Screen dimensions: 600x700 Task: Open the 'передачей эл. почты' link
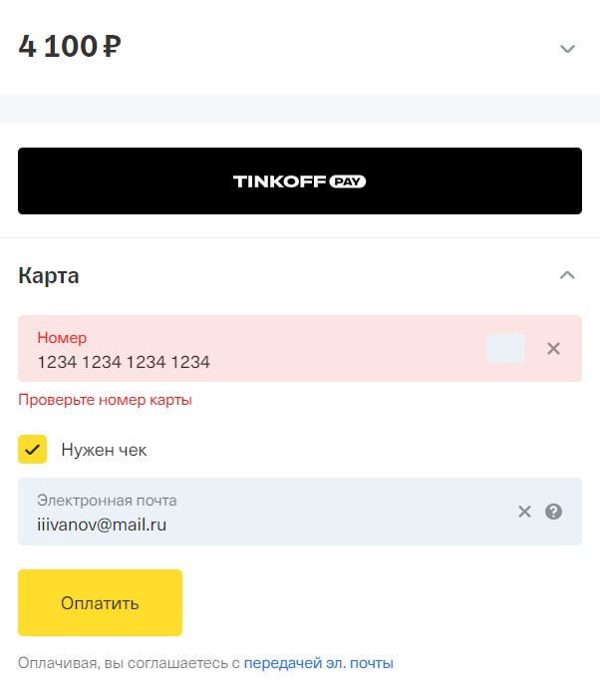(x=318, y=663)
